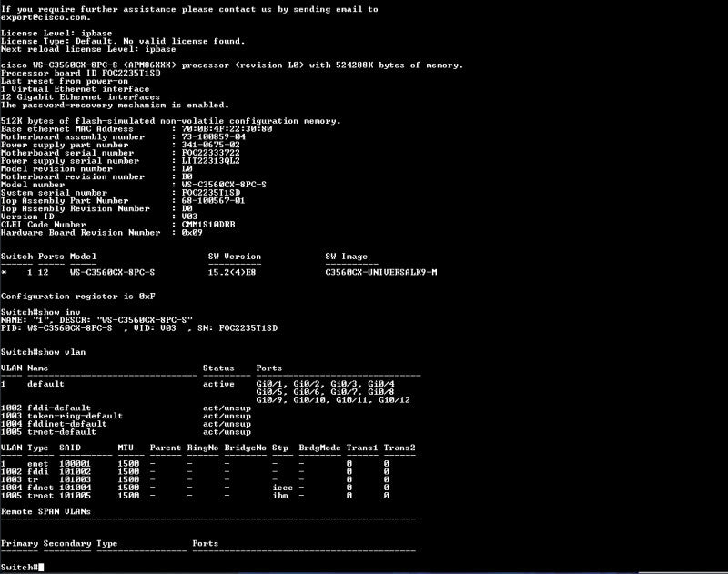This screenshot has width=728, height=574.
Task: Click the 'Processor board ID FOC2235T1SD' line
Action: (x=81, y=74)
